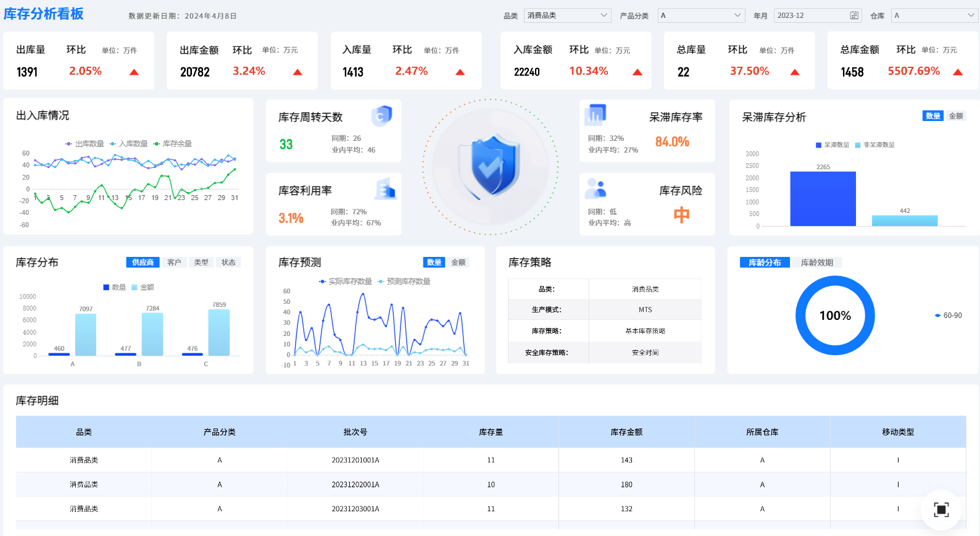Click batch number 20231201001A cell
This screenshot has width=980, height=536.
coord(355,460)
